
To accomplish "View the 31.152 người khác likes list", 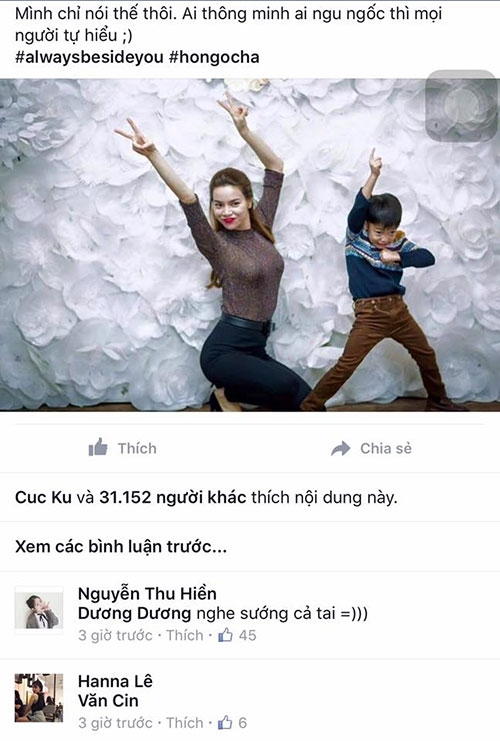I will coord(172,497).
